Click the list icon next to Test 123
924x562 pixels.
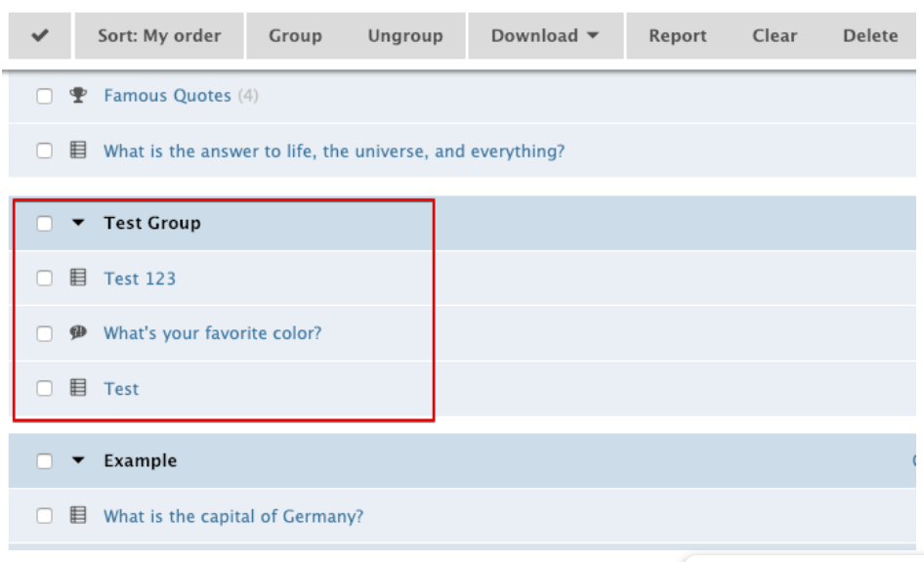[79, 279]
